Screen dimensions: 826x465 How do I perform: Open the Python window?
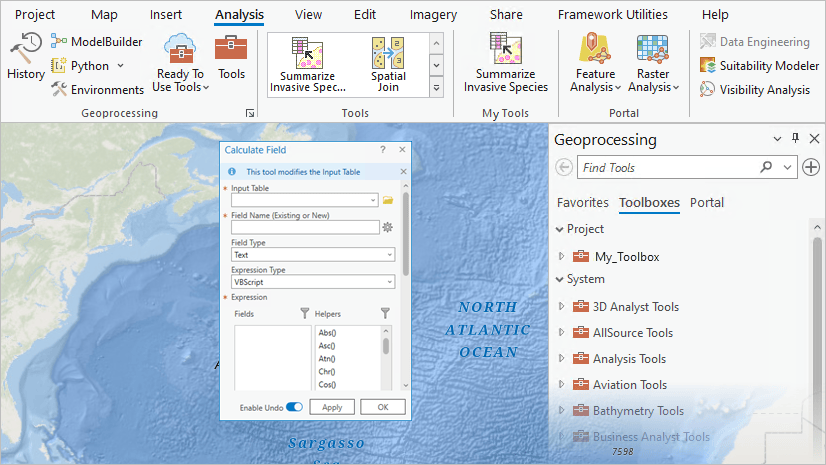81,66
